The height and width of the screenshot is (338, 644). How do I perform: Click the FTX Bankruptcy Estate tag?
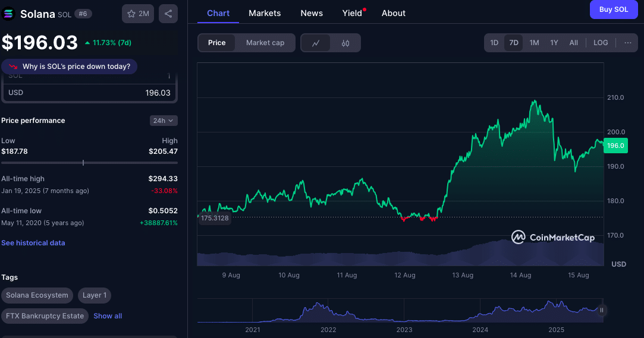point(45,316)
